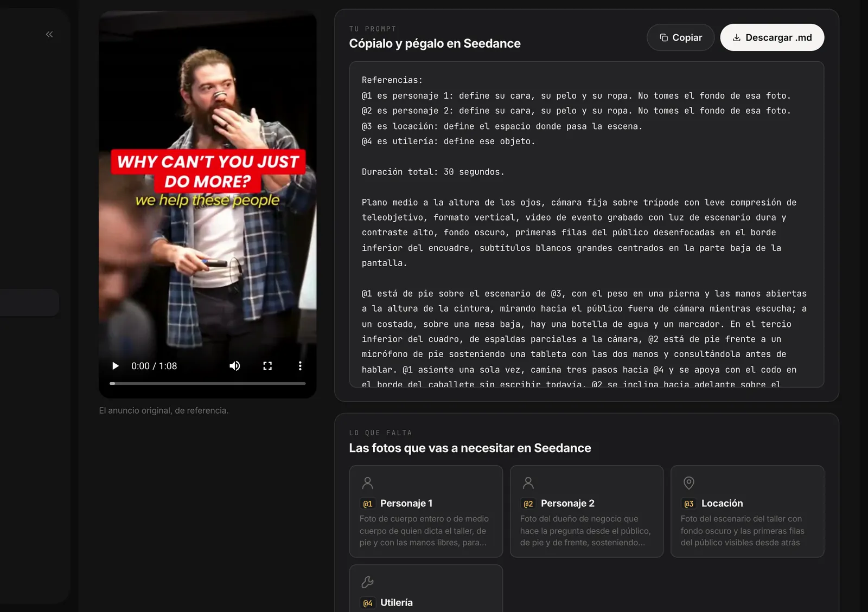Click the 'Referencias:' line in the prompt

[x=392, y=80]
